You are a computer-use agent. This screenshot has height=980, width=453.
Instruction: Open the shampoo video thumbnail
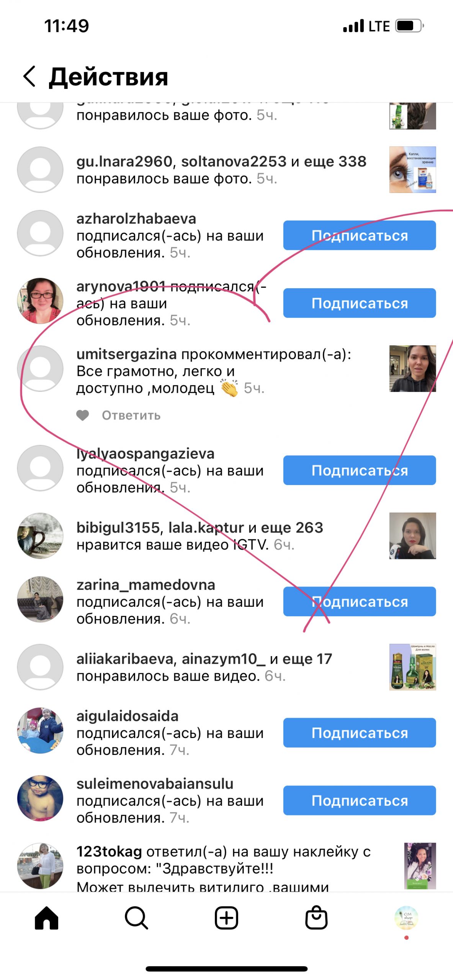(x=413, y=667)
